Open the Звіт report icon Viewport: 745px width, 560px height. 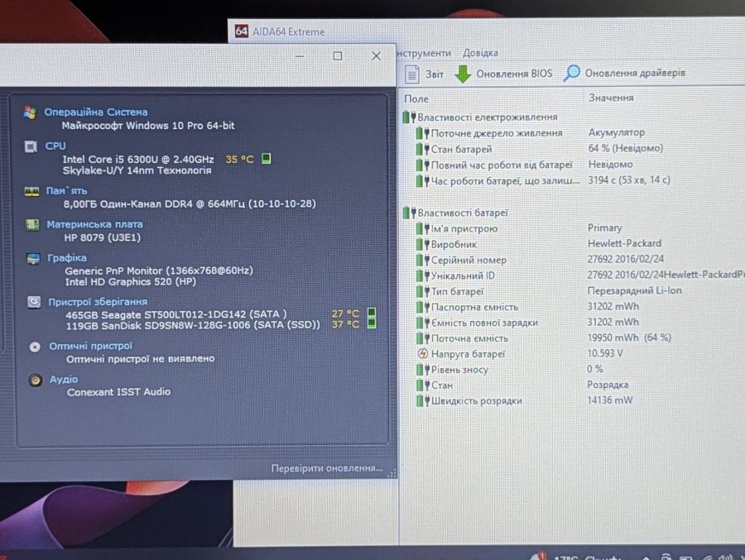pos(412,74)
